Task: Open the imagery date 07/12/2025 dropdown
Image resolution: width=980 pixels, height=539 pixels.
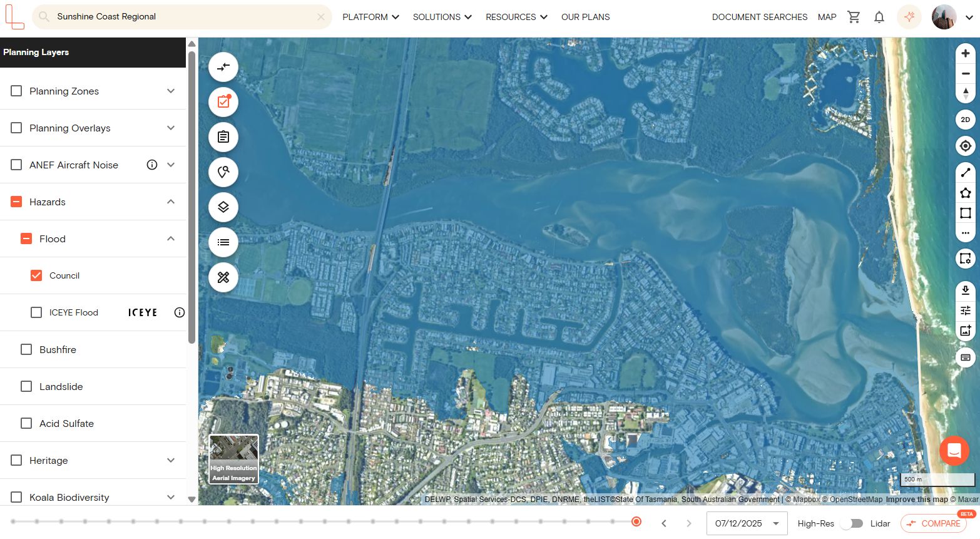Action: click(747, 523)
